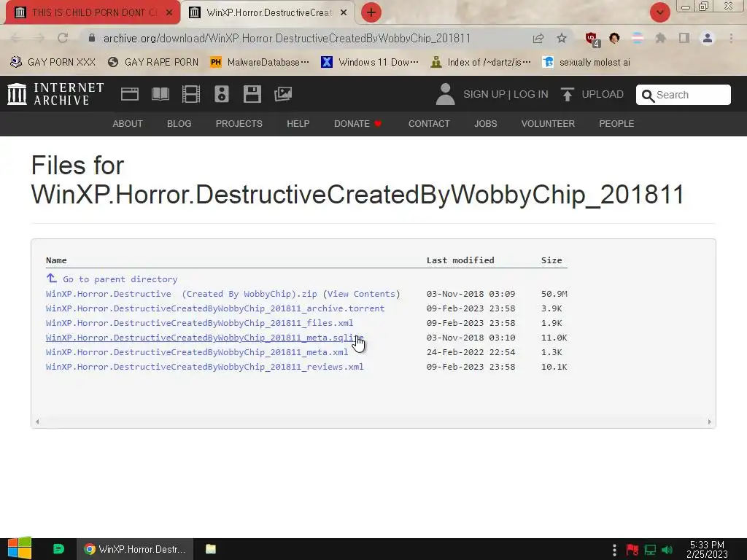
Task: Click the browser Back arrow
Action: 15,38
